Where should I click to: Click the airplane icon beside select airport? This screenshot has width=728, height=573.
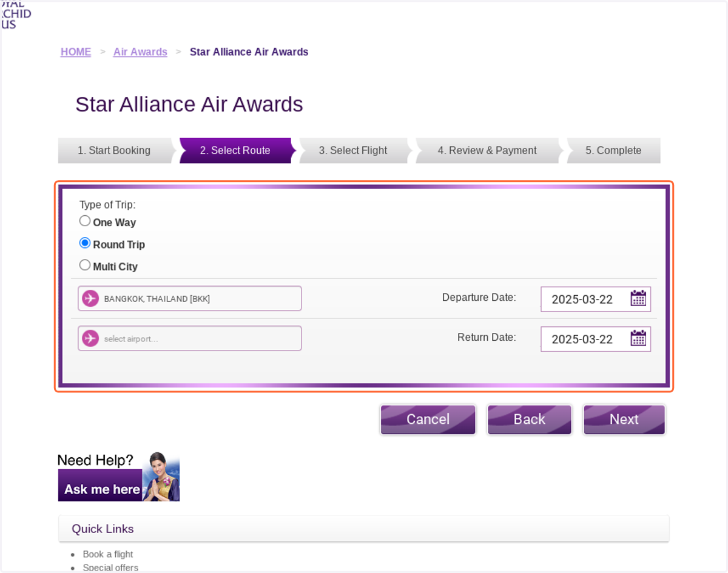pos(90,338)
